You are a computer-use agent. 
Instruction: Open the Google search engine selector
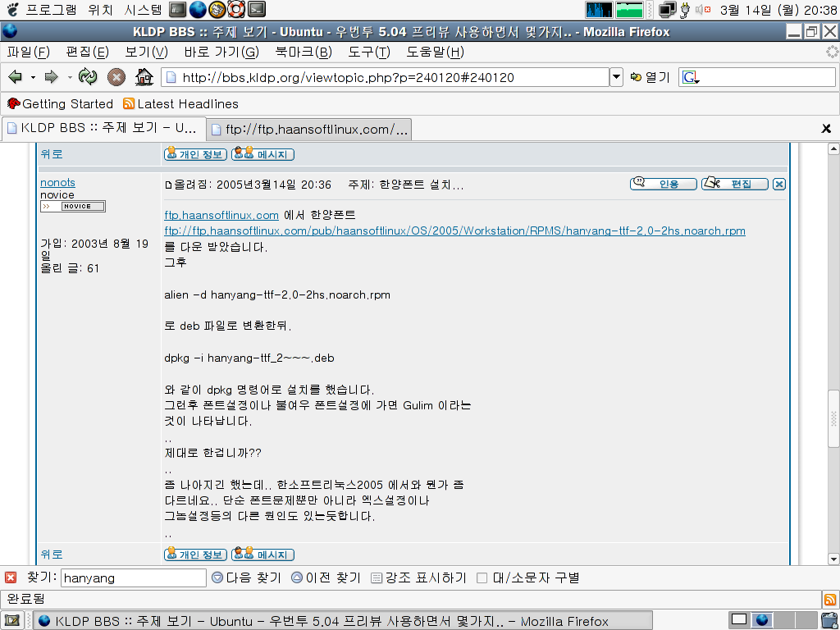pyautogui.click(x=691, y=78)
